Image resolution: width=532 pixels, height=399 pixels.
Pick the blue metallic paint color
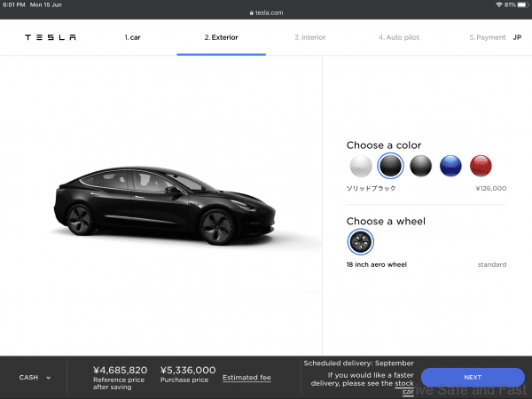pyautogui.click(x=450, y=166)
